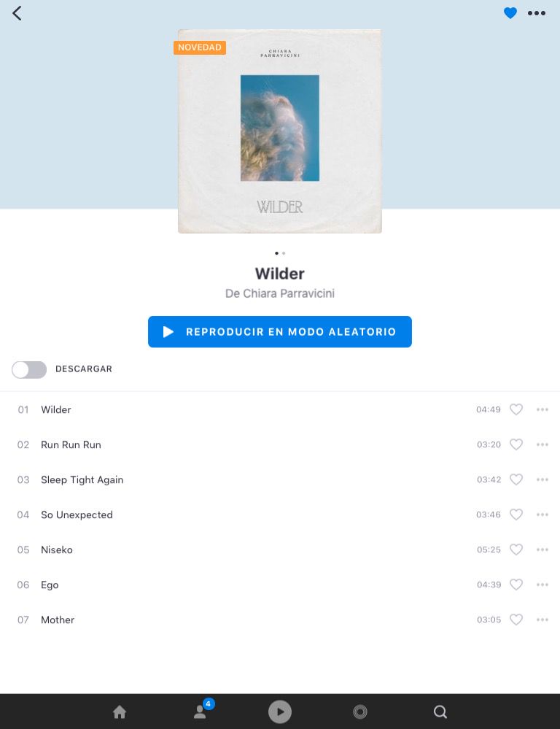
Task: Open album options three-dot menu
Action: (536, 13)
